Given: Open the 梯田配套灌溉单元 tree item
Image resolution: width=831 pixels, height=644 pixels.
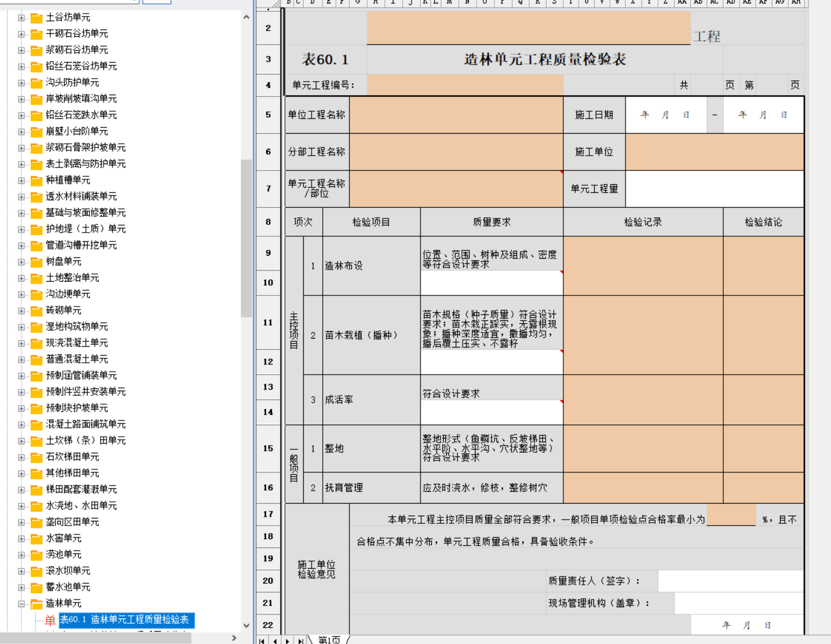Looking at the screenshot, I should click(81, 490).
